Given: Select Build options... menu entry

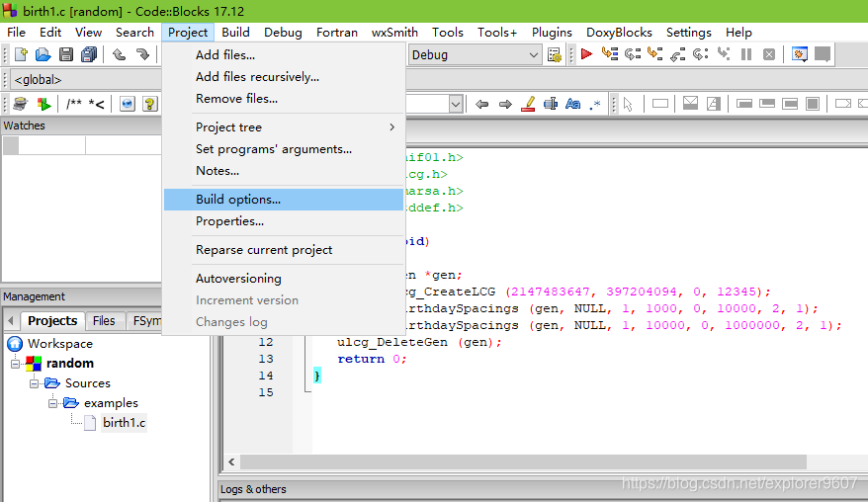Looking at the screenshot, I should coord(284,200).
